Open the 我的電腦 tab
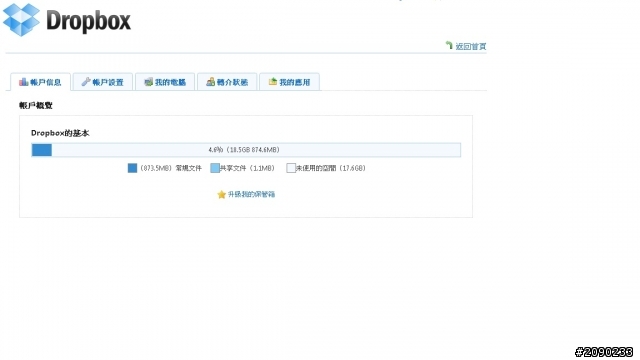The height and width of the screenshot is (360, 640). tap(165, 82)
